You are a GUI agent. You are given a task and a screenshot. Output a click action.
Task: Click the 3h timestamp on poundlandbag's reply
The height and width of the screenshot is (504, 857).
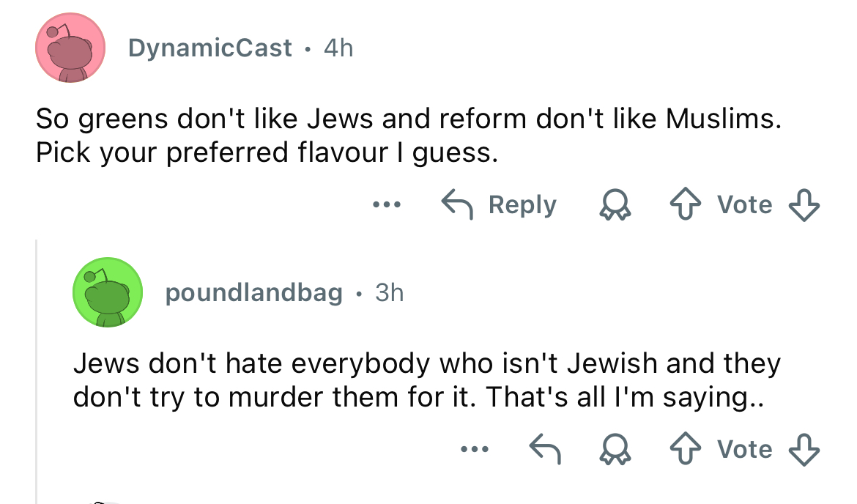click(389, 293)
